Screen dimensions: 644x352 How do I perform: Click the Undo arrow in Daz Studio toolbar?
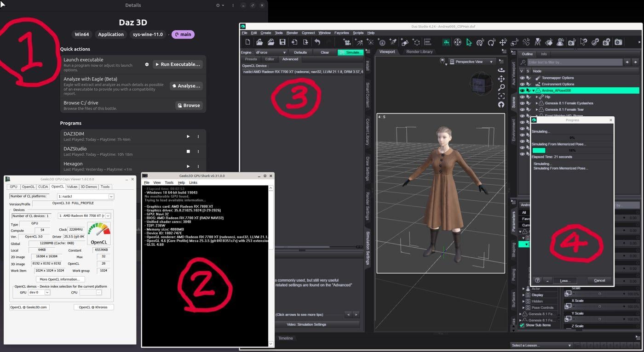(317, 42)
